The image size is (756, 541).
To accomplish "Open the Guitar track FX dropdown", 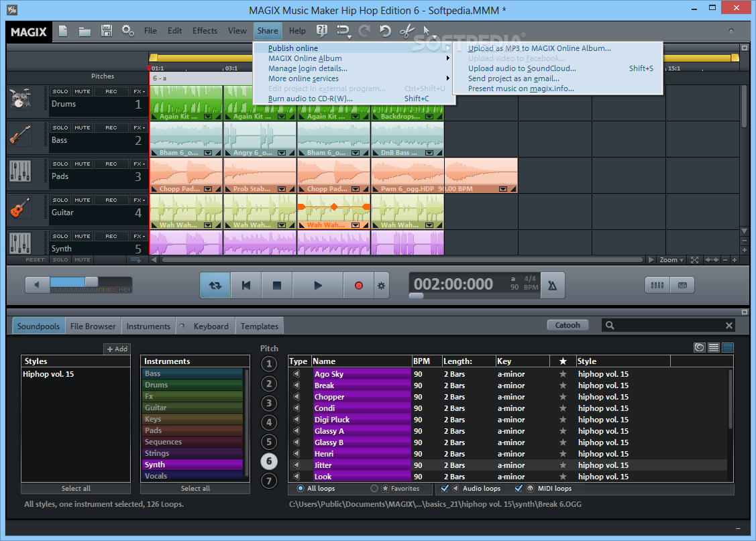I will pos(139,200).
